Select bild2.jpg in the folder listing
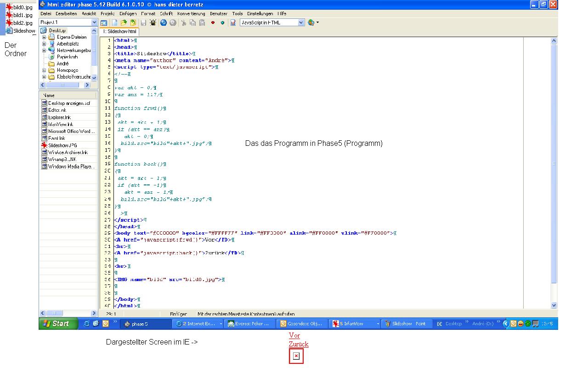 tap(19, 23)
